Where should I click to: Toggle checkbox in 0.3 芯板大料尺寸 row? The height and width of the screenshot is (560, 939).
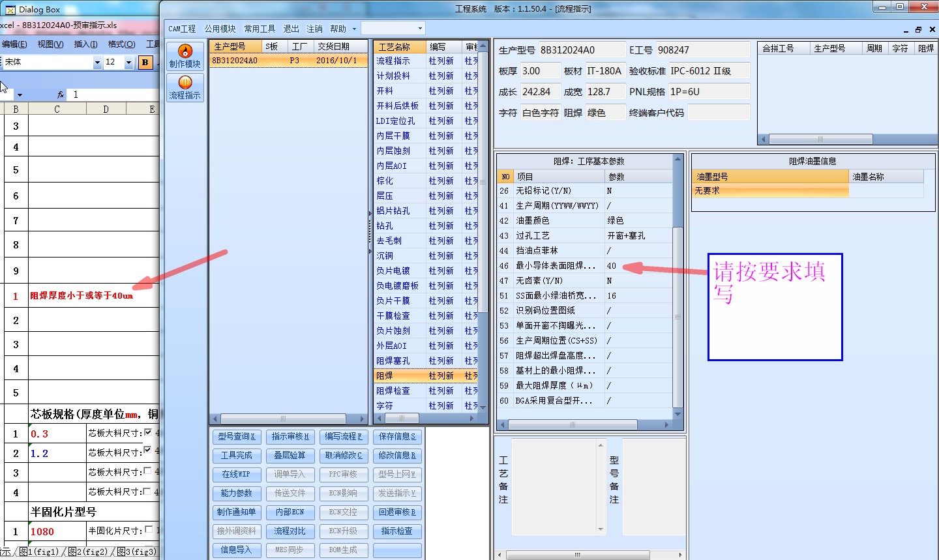(148, 432)
